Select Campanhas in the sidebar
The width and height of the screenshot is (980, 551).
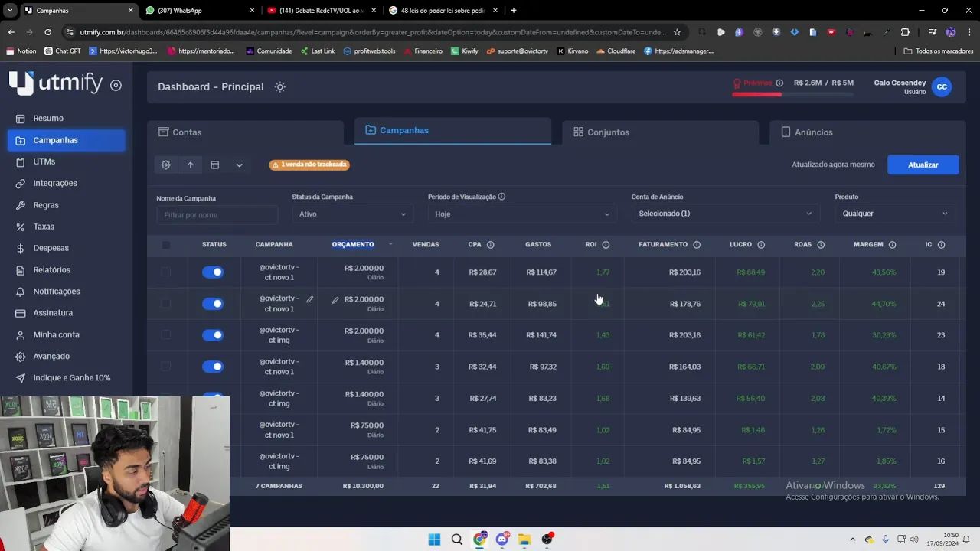click(x=66, y=140)
